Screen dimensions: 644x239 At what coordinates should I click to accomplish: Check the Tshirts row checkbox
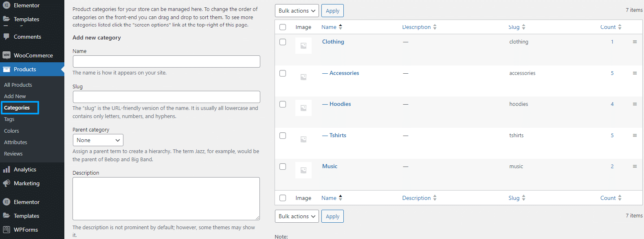pos(283,136)
